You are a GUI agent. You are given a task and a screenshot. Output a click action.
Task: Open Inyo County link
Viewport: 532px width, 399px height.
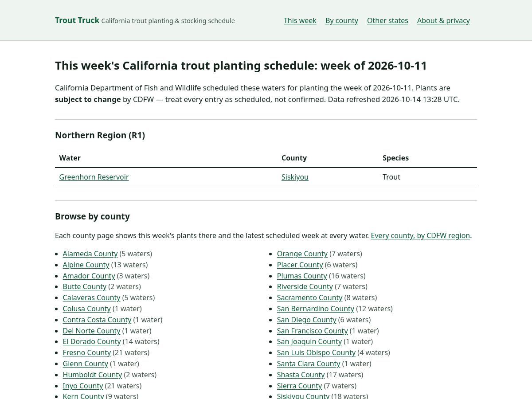click(x=83, y=386)
